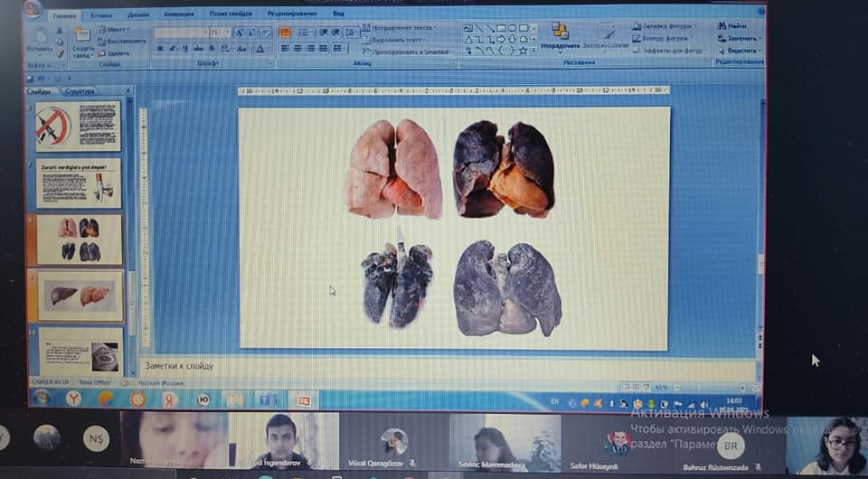This screenshot has width=868, height=479.
Task: Click Восстановить to reset the slide
Action: [x=122, y=42]
